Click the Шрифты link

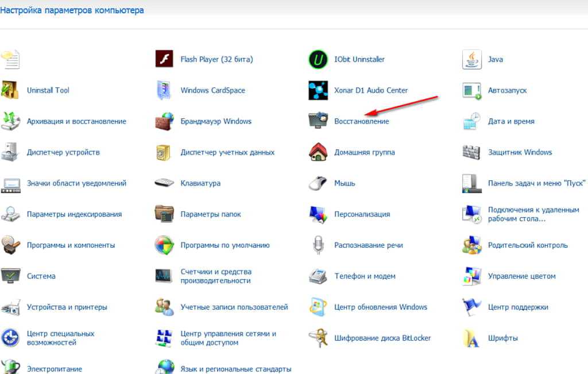pyautogui.click(x=502, y=338)
